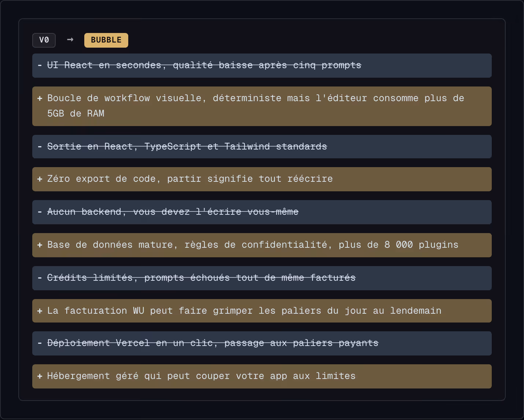Select removed line 'Sortie en React, TypeScript'
Viewport: 524px width, 420px height.
[262, 147]
